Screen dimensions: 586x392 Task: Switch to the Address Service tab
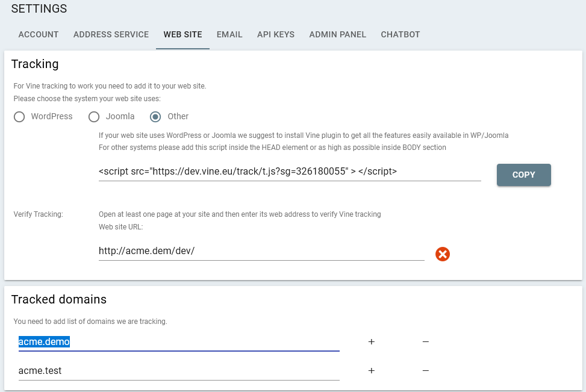(x=111, y=34)
